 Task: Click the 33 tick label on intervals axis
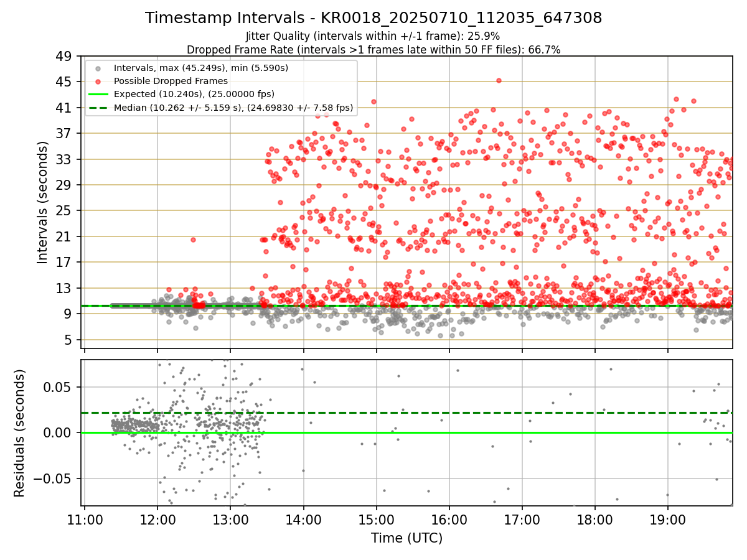click(x=64, y=159)
